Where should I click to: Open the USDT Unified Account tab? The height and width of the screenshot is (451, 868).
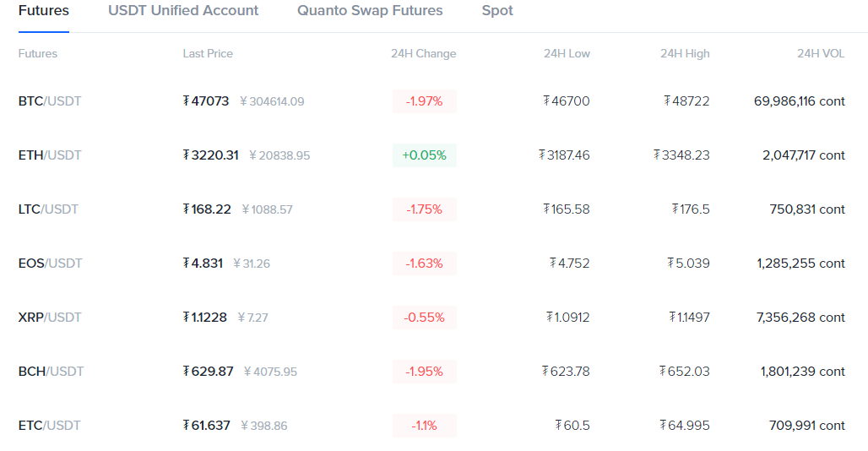point(183,11)
